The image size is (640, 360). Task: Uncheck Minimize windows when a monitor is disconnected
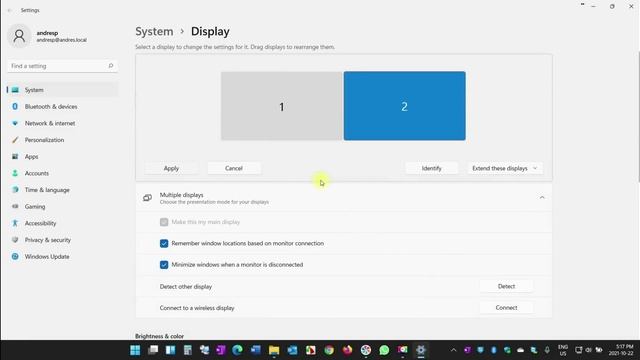tap(164, 265)
